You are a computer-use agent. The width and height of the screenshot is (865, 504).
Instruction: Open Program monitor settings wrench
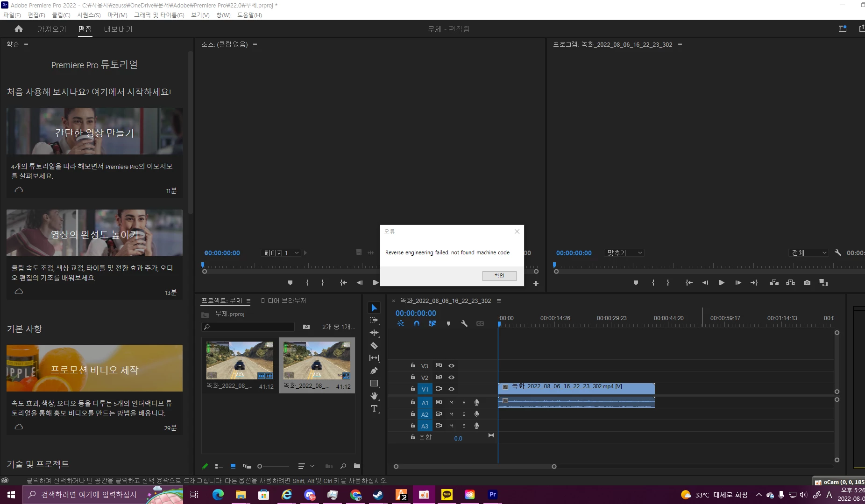point(838,252)
